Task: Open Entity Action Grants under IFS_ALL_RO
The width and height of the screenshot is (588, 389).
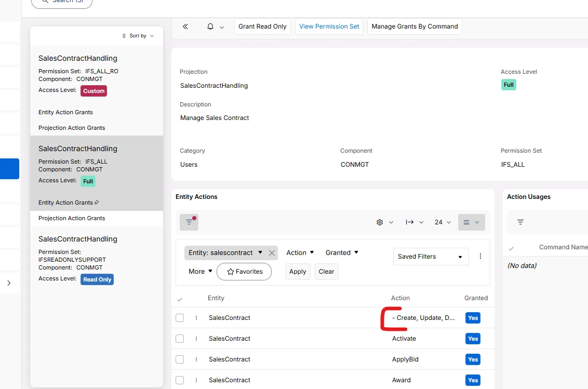Action: tap(65, 112)
